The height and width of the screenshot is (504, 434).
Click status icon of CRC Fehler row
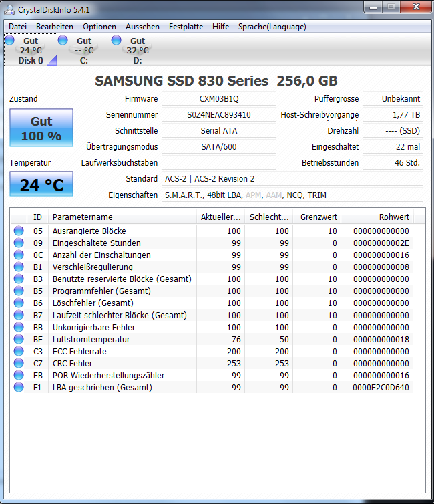click(19, 363)
